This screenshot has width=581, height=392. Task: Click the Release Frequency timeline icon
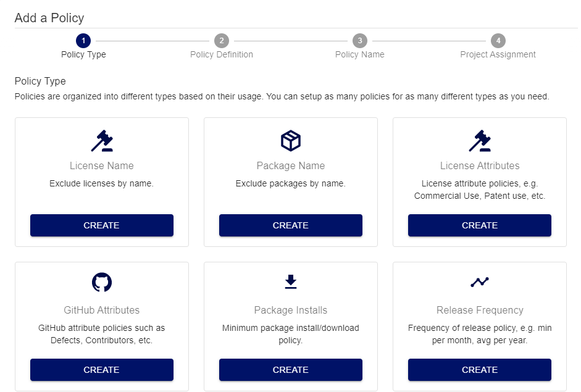coord(480,282)
